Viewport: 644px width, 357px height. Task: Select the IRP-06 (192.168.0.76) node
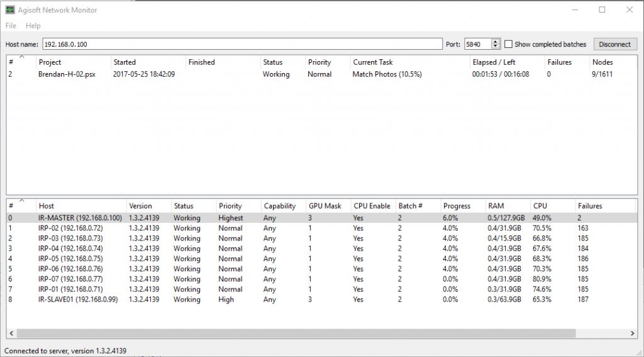[321, 269]
